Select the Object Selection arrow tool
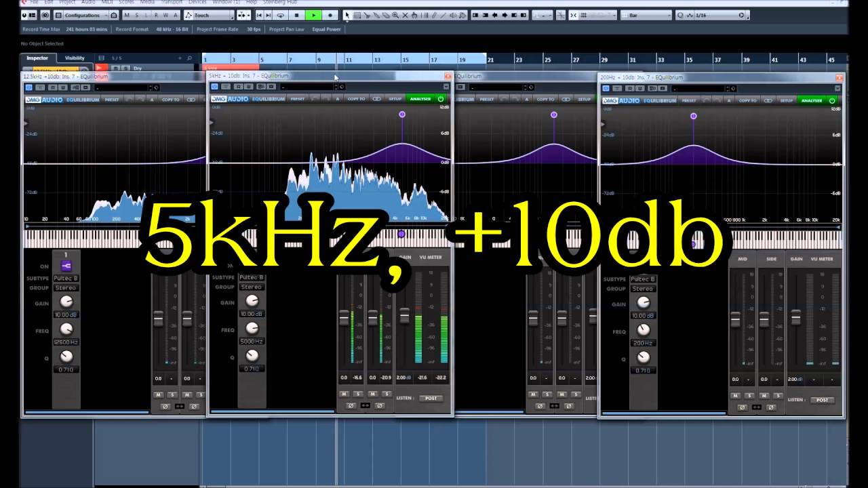The width and height of the screenshot is (868, 488). tap(348, 15)
